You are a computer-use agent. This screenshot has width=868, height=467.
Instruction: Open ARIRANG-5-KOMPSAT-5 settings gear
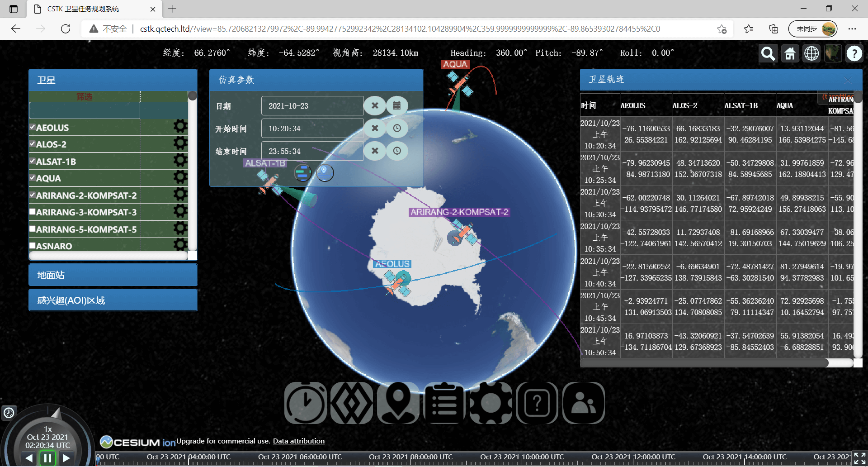[x=180, y=229]
